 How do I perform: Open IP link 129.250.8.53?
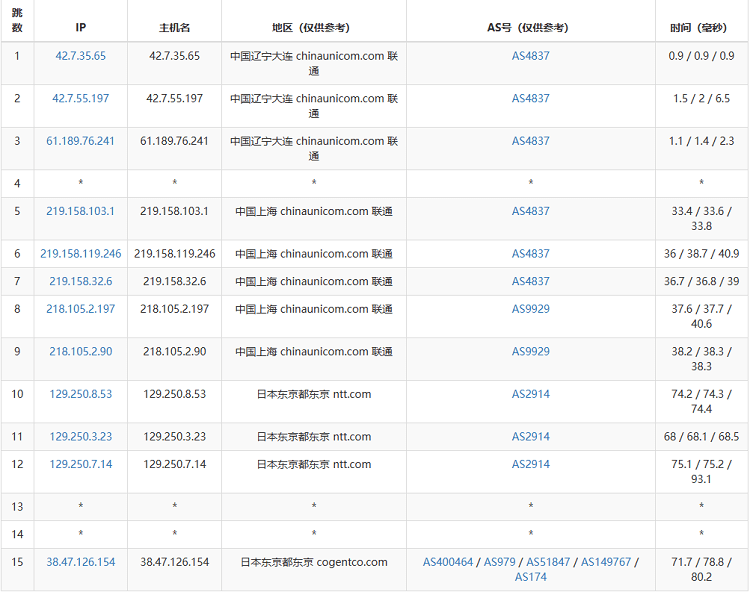click(x=80, y=395)
